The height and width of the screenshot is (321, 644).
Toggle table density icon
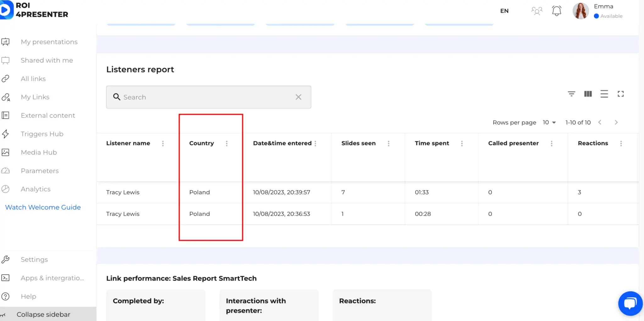click(604, 94)
